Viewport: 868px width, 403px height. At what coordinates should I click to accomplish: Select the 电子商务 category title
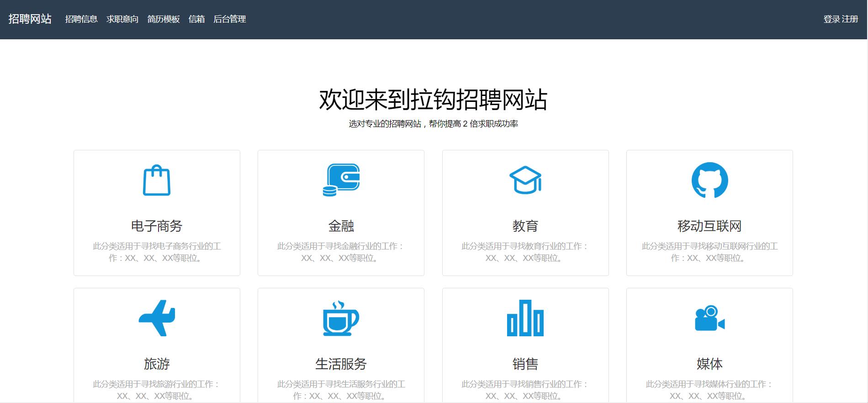click(x=157, y=226)
